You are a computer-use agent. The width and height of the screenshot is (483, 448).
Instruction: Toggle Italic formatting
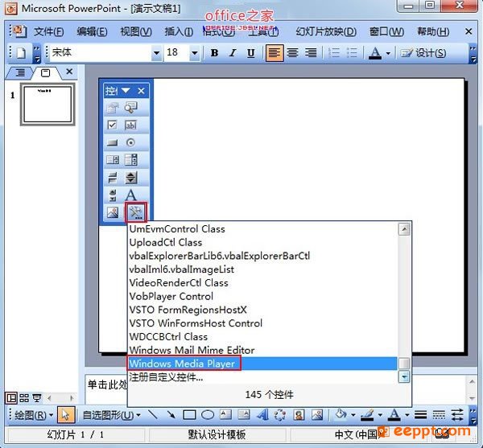tap(233, 53)
